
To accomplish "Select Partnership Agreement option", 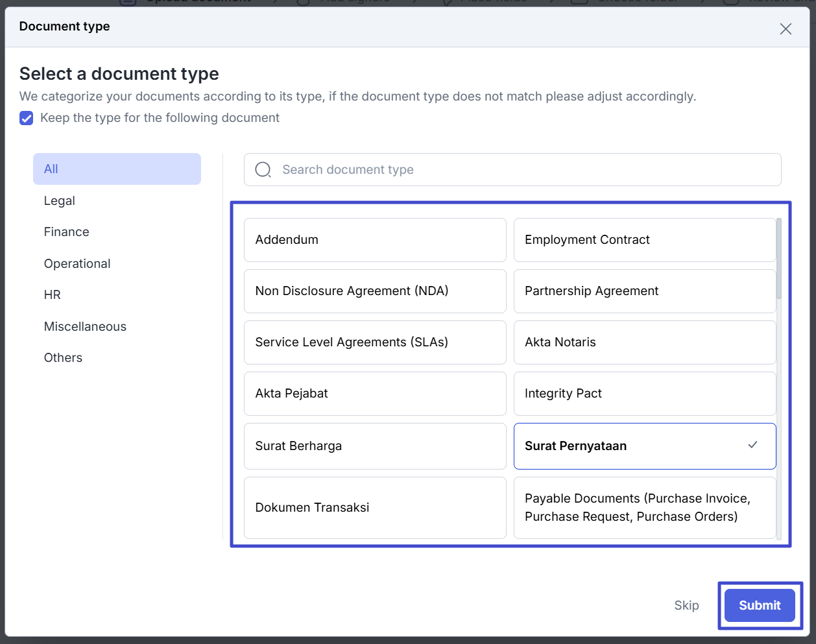I will [x=644, y=291].
